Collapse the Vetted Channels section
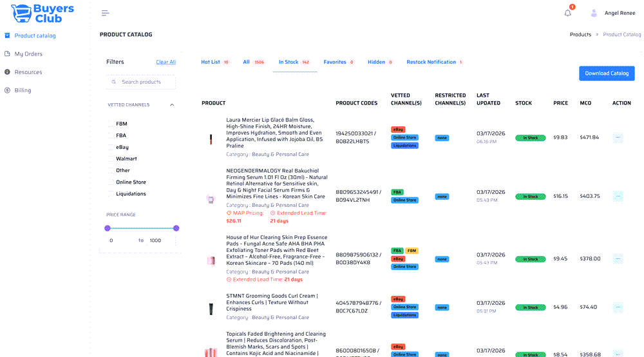The width and height of the screenshot is (644, 357). coord(172,105)
